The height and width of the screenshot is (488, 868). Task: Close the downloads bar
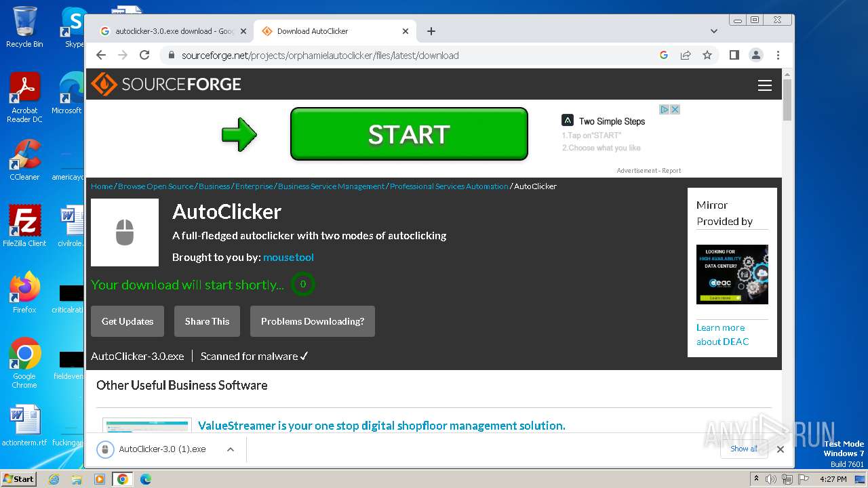781,449
